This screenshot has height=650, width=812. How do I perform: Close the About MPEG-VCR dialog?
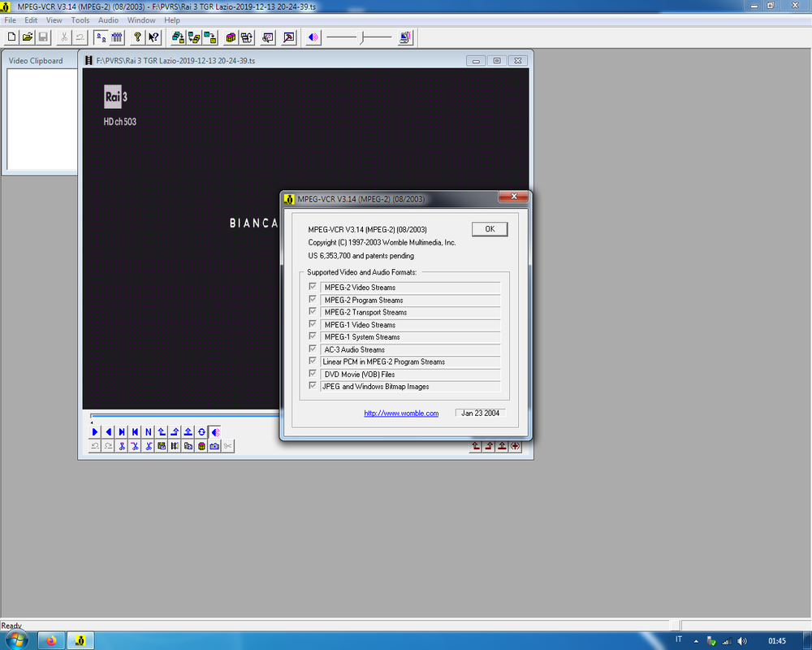click(x=514, y=197)
